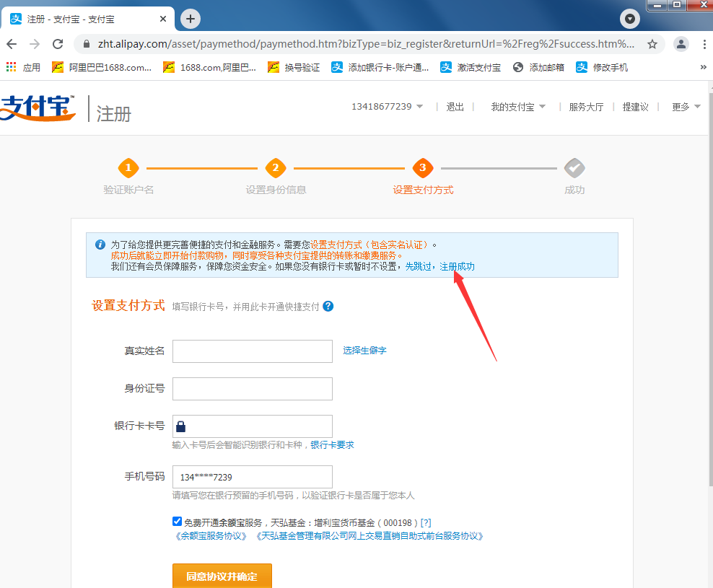713x588 pixels.
Task: Click the lock icon in bank card field
Action: point(180,426)
